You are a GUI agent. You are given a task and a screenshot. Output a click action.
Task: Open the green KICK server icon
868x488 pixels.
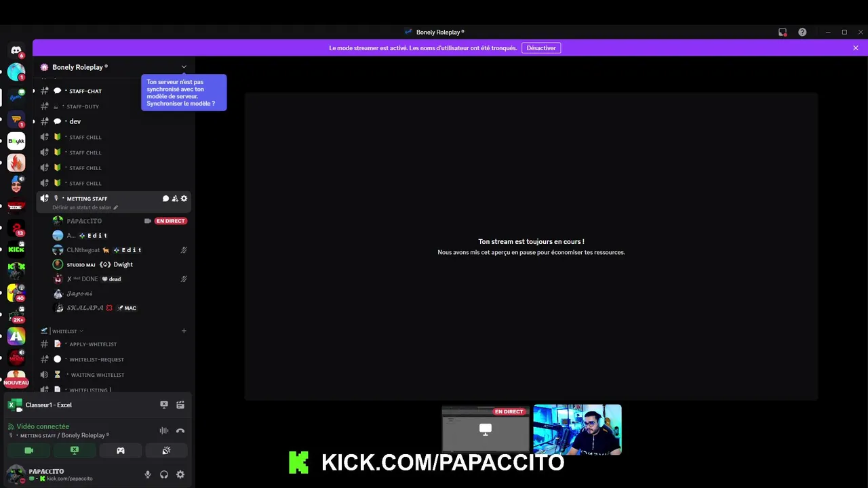point(16,249)
